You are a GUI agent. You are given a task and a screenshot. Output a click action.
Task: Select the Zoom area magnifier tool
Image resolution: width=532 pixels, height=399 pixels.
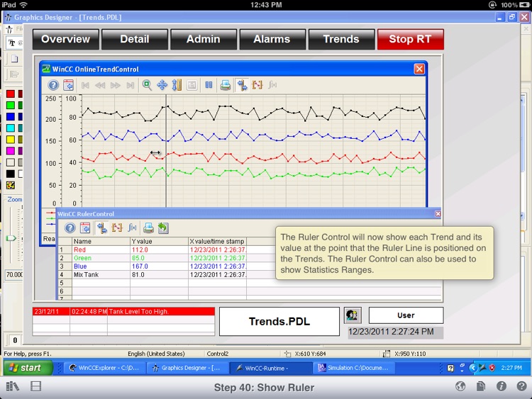click(147, 85)
